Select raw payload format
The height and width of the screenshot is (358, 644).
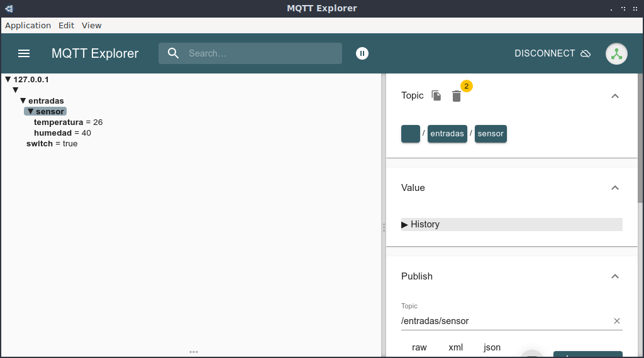coord(419,347)
